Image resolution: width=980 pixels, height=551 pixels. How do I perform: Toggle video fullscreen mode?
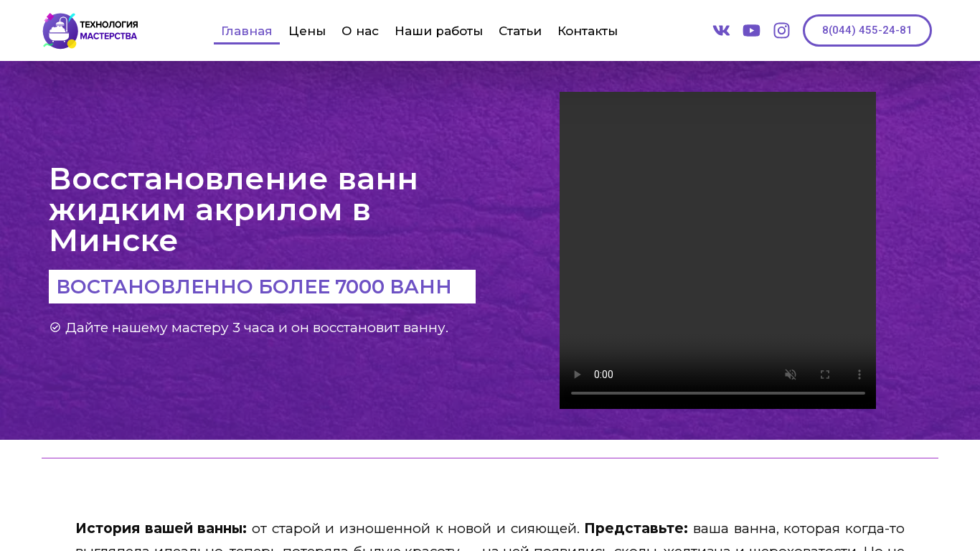pyautogui.click(x=825, y=375)
